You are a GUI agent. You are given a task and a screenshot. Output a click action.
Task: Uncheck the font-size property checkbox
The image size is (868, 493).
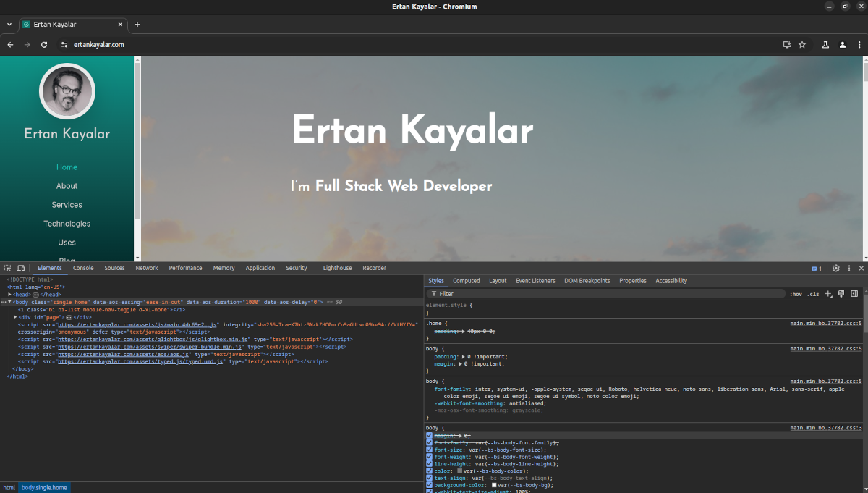click(x=430, y=450)
